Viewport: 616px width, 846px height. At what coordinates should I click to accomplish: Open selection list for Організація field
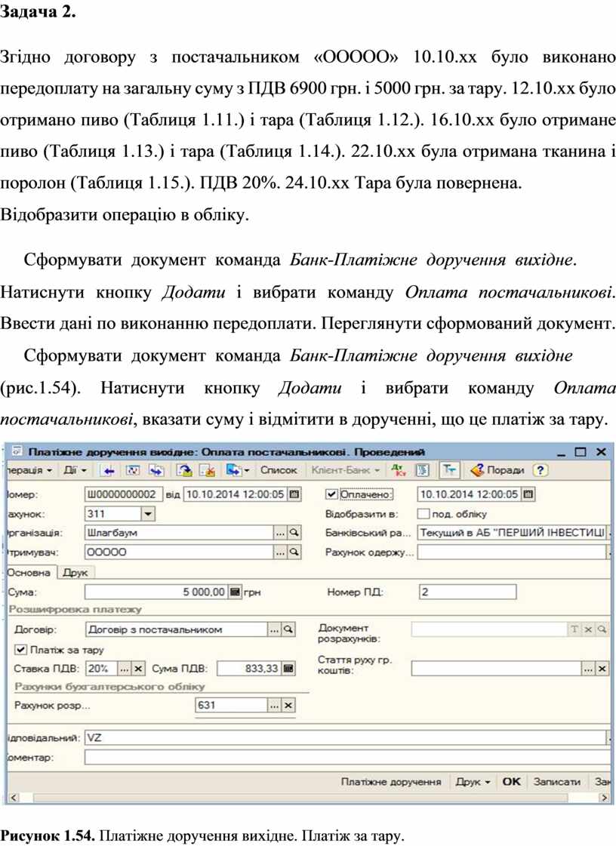point(280,533)
